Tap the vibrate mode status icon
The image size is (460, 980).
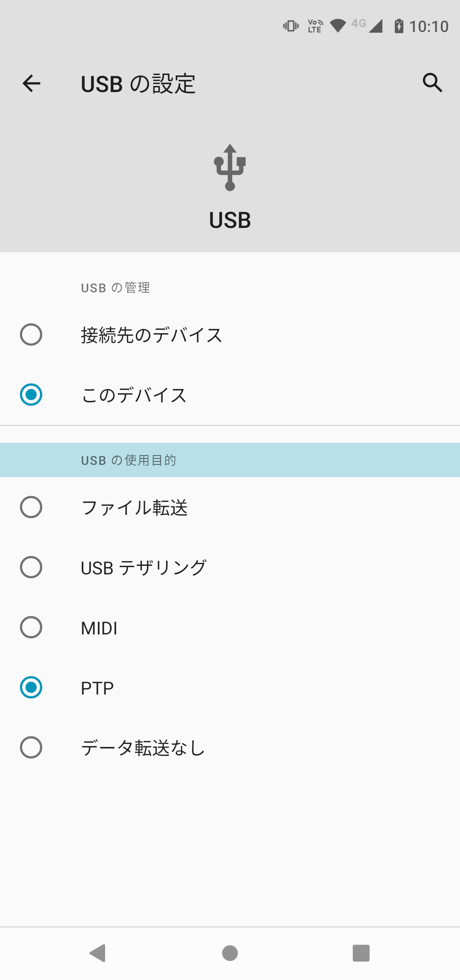pyautogui.click(x=291, y=26)
